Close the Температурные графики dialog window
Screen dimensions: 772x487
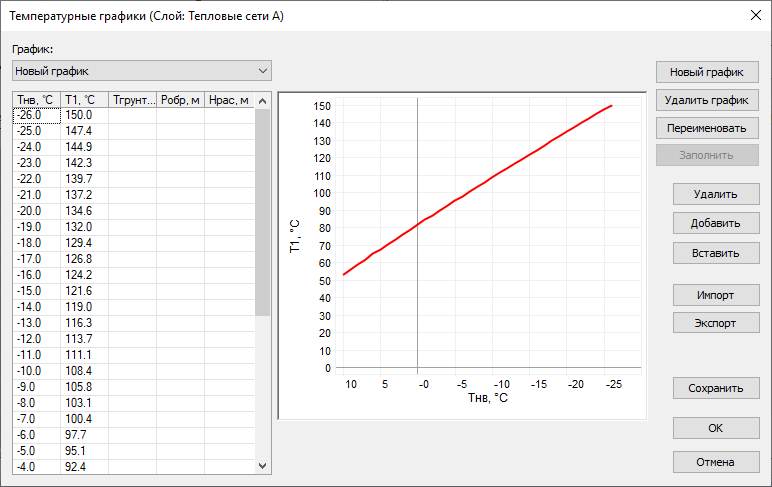point(753,14)
